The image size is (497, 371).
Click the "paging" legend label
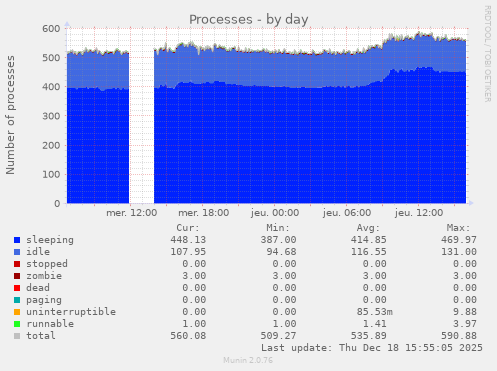pos(44,300)
